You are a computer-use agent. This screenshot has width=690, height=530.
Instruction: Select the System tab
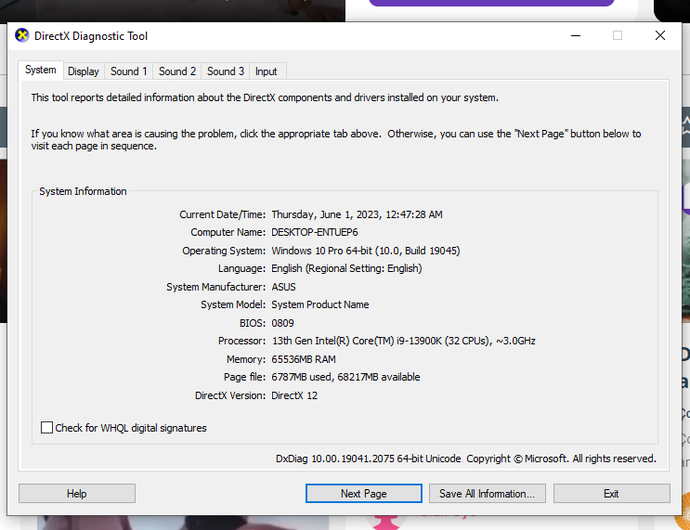pyautogui.click(x=40, y=70)
